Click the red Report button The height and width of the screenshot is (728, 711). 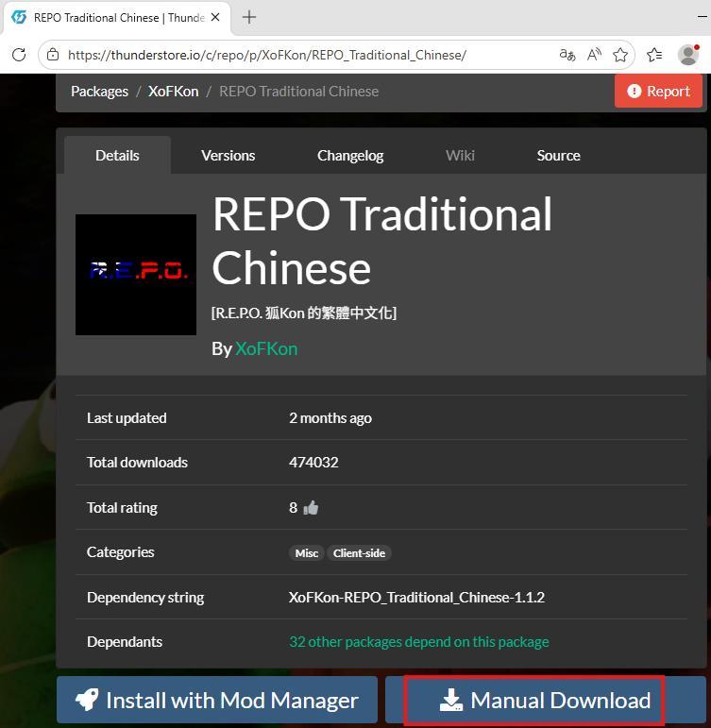click(658, 91)
